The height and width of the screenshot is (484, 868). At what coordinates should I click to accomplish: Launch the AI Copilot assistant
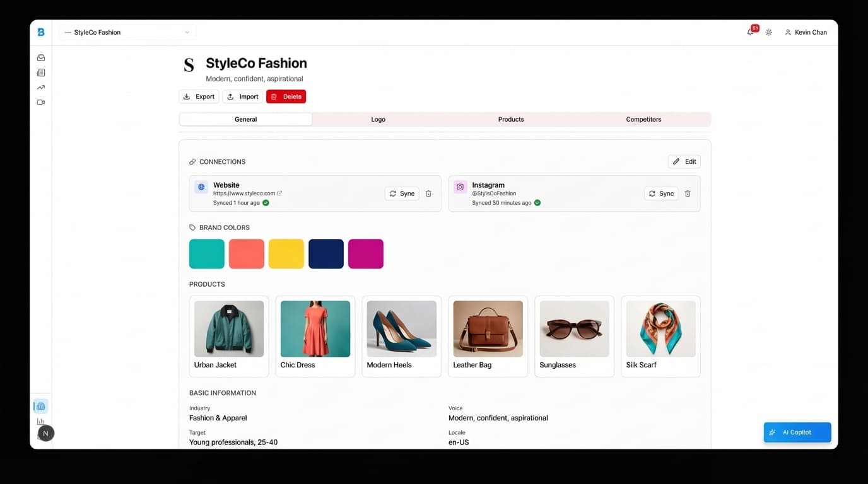coord(797,432)
